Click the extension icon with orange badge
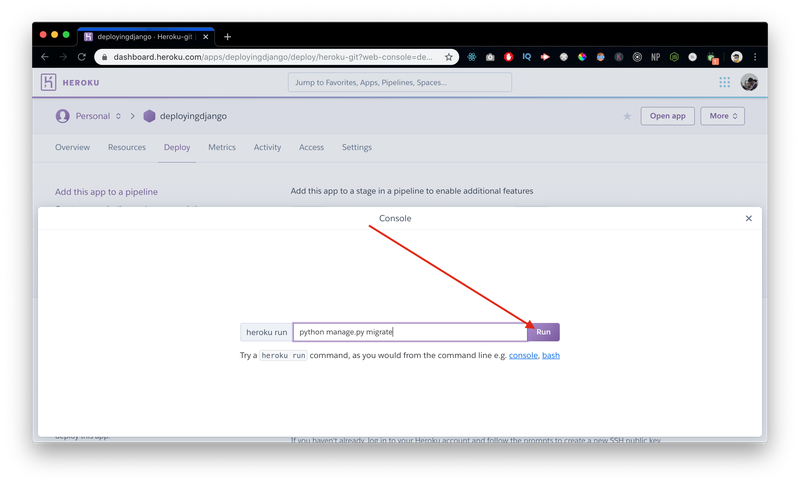800x485 pixels. coord(712,58)
